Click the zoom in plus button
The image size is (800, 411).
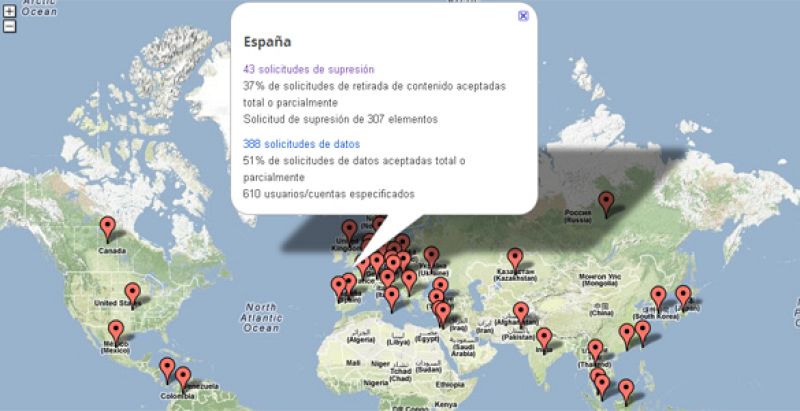10,13
